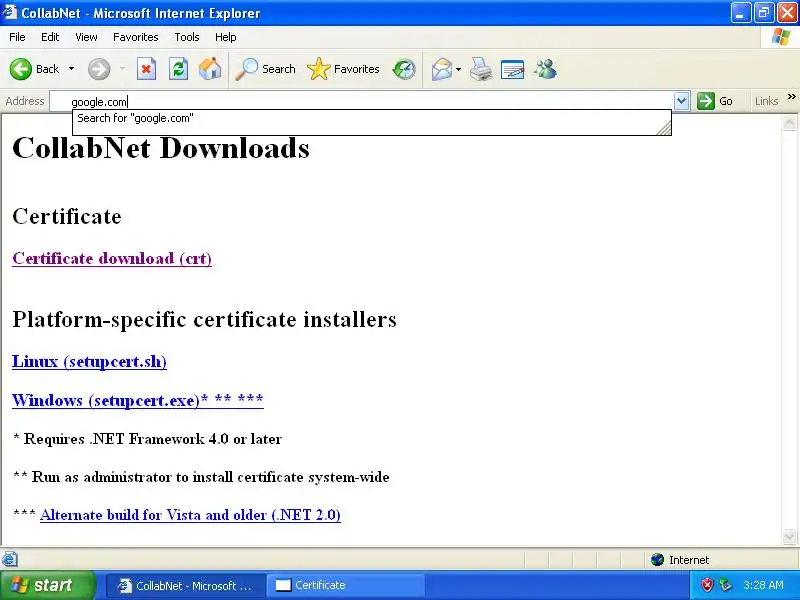This screenshot has width=800, height=600.
Task: Click the 'Requires .NET Framework 4.0 or later' note
Action: click(x=153, y=439)
